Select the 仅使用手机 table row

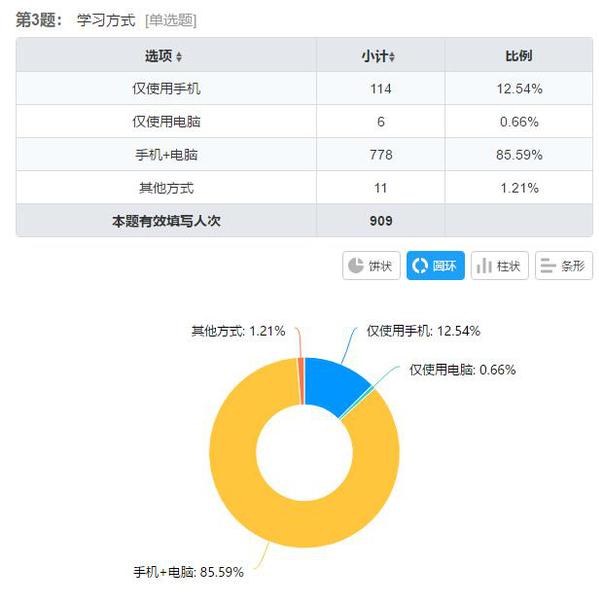(x=304, y=88)
